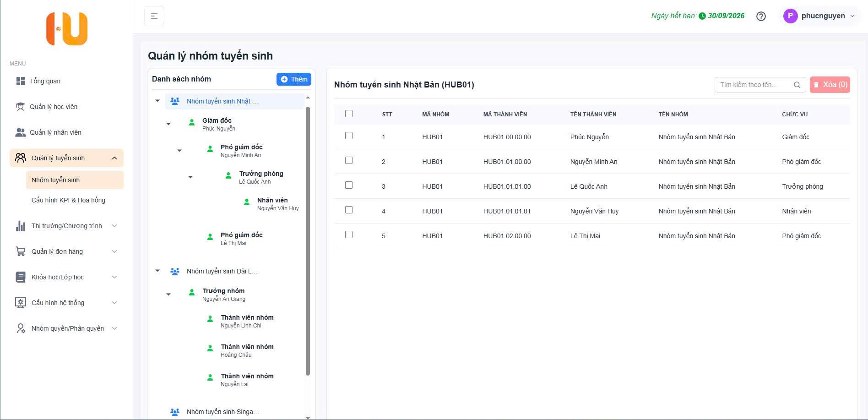Open the help question mark icon
Screen dimensions: 868x420
pos(761,16)
